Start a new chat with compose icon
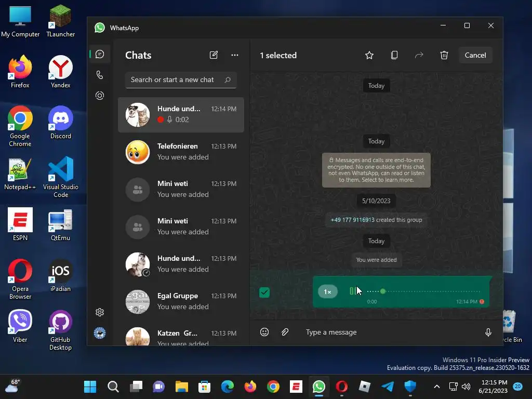This screenshot has width=532, height=399. 214,55
